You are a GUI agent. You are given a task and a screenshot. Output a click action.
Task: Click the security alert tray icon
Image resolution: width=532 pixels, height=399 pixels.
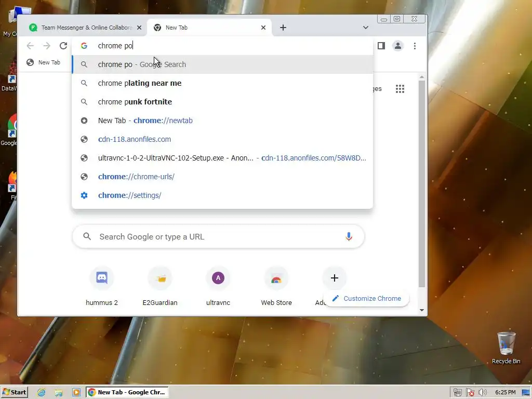(x=470, y=393)
